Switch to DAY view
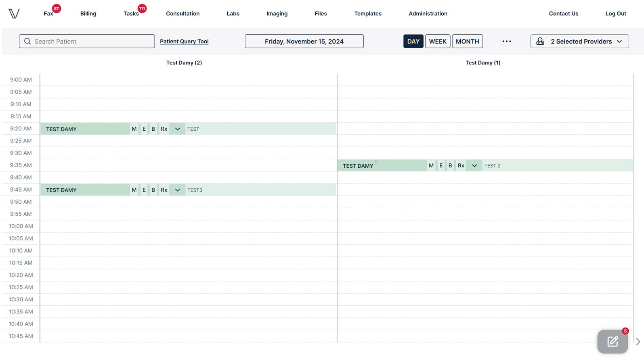The width and height of the screenshot is (644, 363). point(413,41)
